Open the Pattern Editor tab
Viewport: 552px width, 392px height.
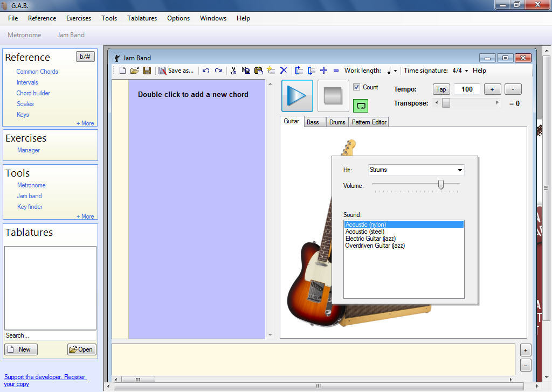pos(368,122)
